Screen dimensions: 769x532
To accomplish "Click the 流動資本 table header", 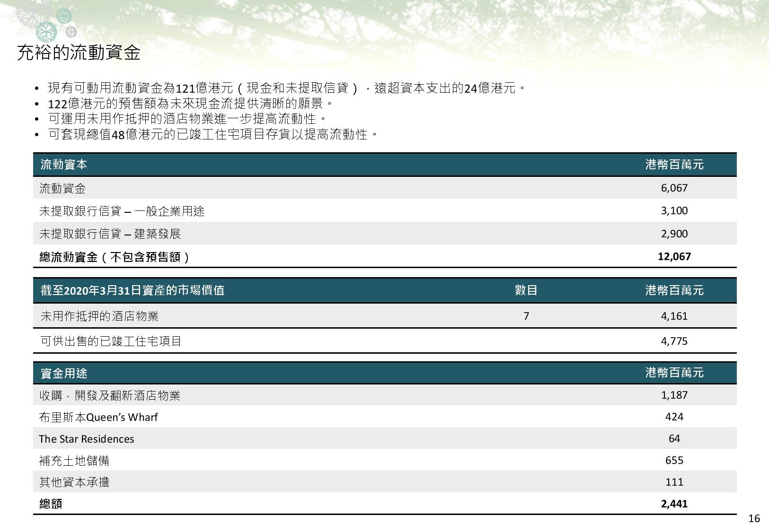I will point(64,165).
